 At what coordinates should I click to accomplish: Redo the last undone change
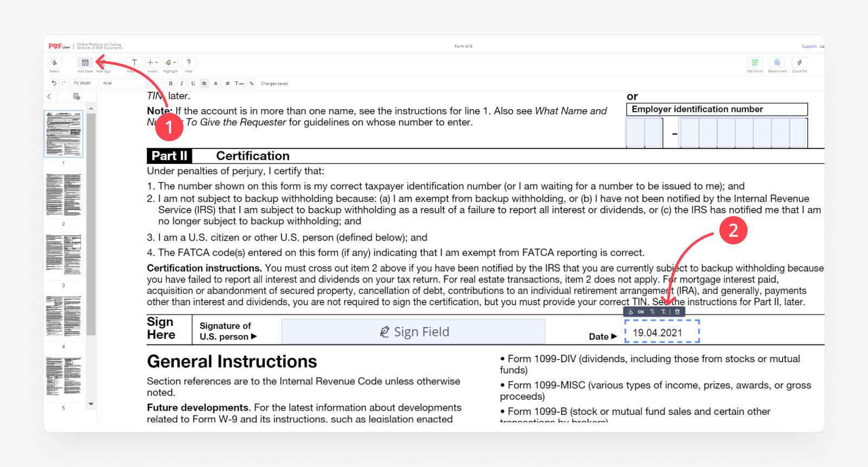click(x=63, y=83)
